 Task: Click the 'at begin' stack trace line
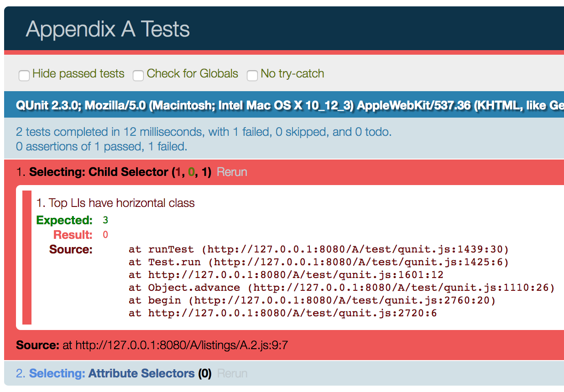[312, 301]
